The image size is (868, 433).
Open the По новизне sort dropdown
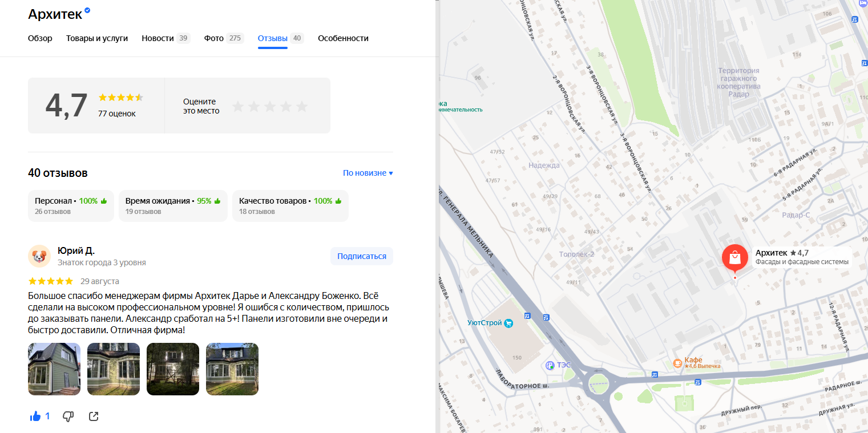[368, 172]
